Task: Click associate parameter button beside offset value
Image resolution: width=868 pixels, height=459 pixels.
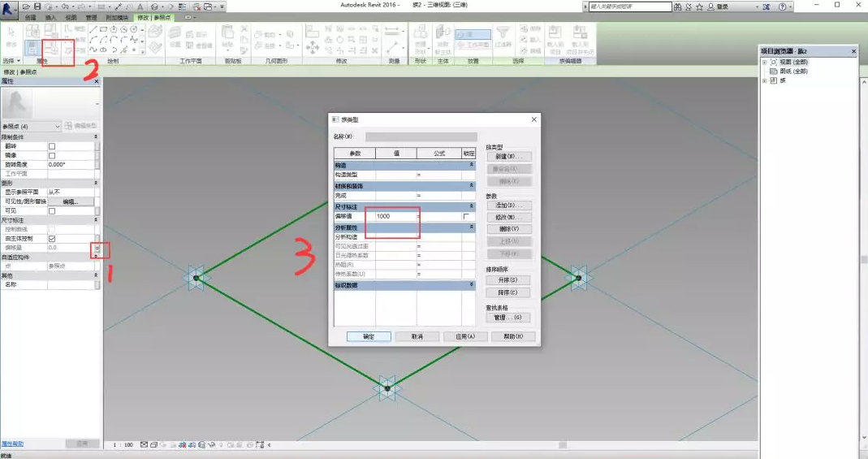Action: [x=97, y=248]
